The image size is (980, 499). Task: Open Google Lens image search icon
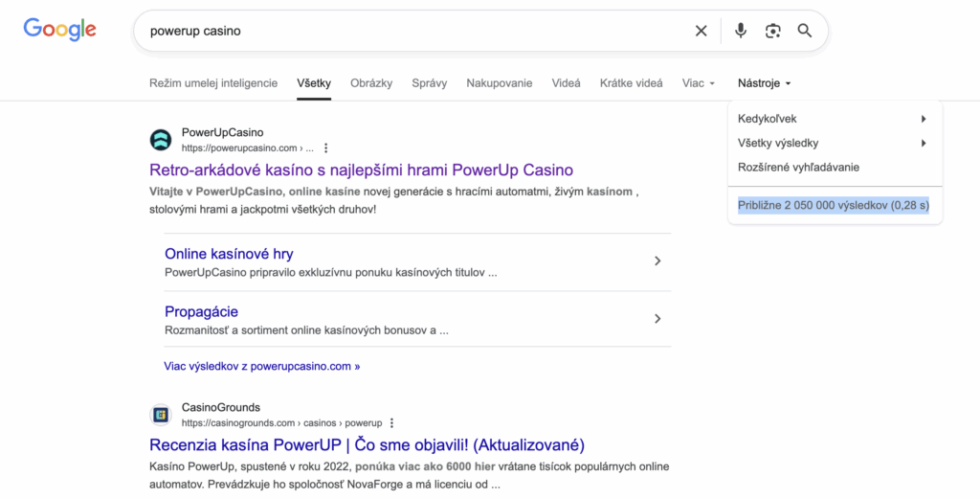pyautogui.click(x=773, y=31)
